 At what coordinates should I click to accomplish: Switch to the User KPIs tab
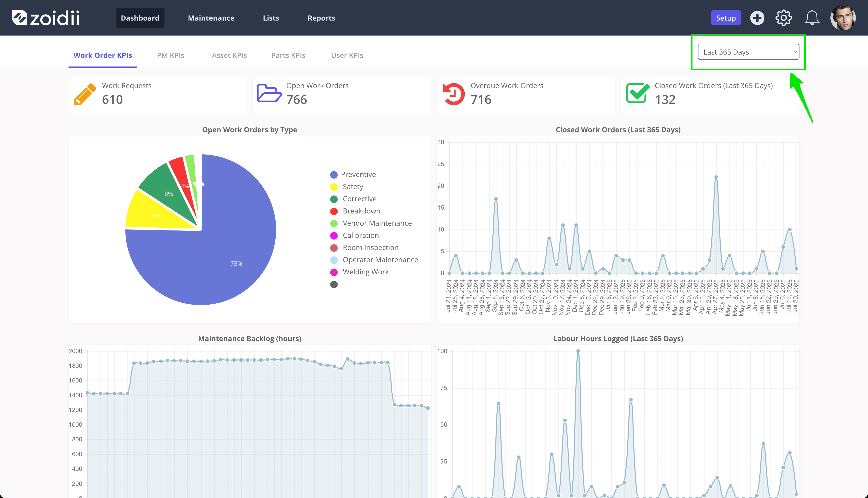pyautogui.click(x=347, y=55)
